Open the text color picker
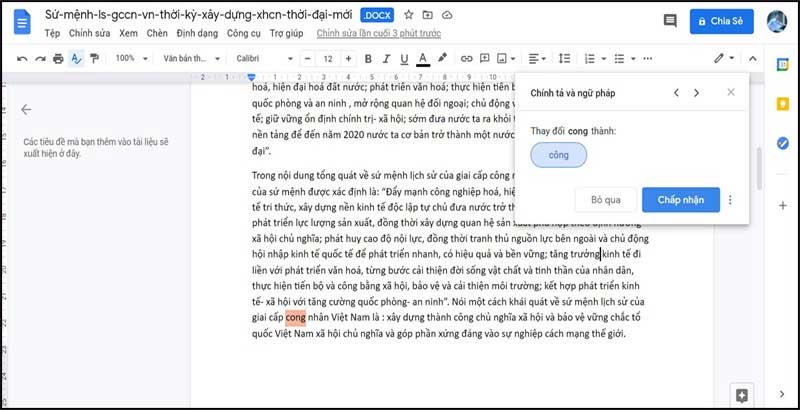This screenshot has height=410, width=800. tap(422, 59)
